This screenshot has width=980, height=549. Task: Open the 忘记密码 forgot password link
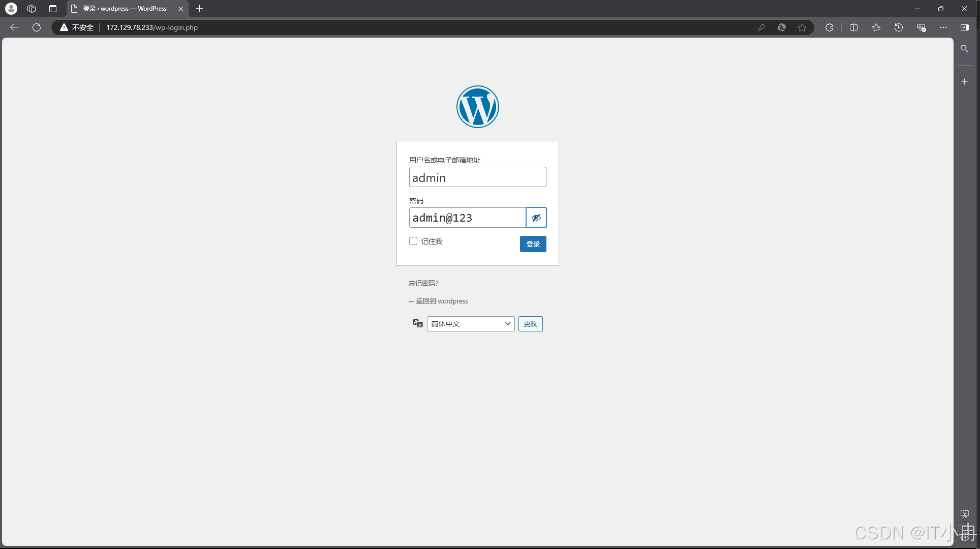423,283
